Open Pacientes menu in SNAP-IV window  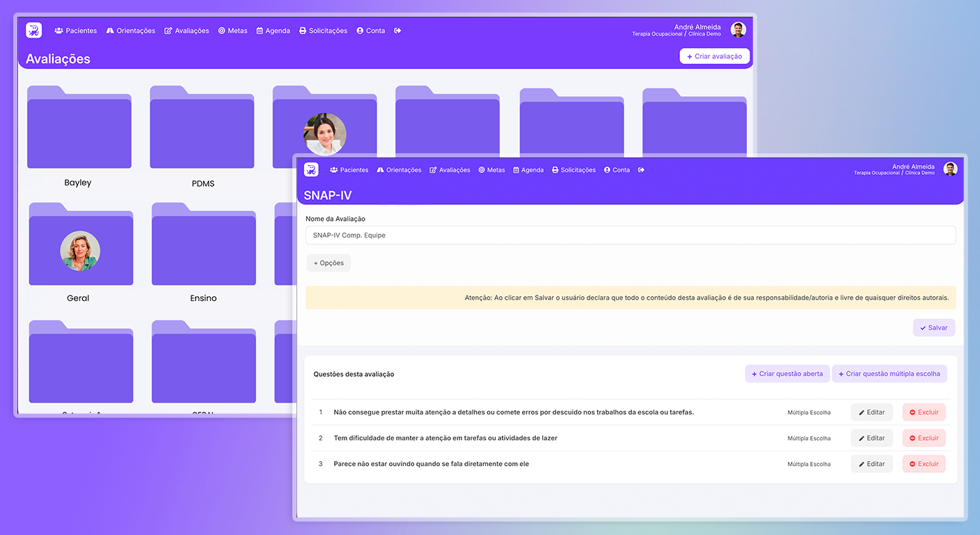click(x=349, y=170)
